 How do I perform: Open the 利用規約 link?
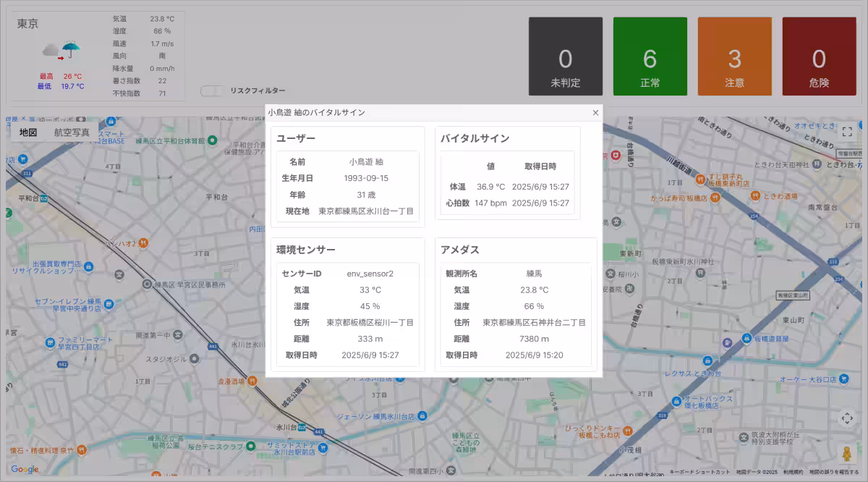[793, 472]
